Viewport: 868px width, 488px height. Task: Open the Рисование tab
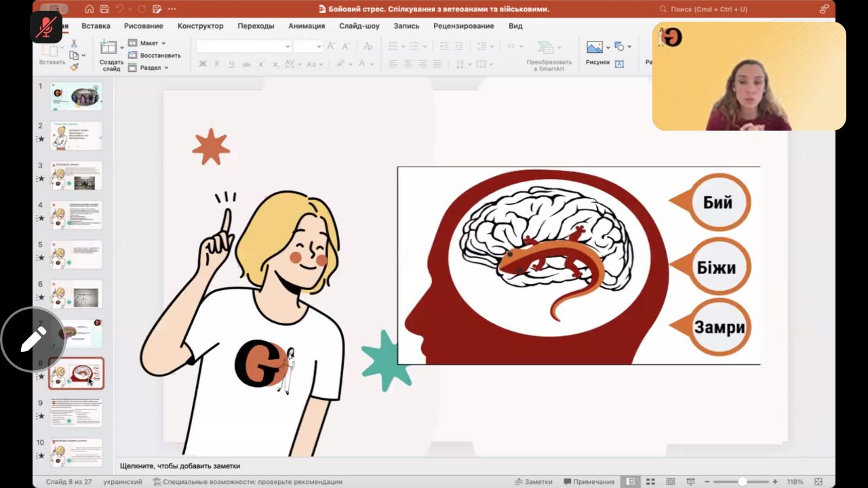click(x=144, y=26)
